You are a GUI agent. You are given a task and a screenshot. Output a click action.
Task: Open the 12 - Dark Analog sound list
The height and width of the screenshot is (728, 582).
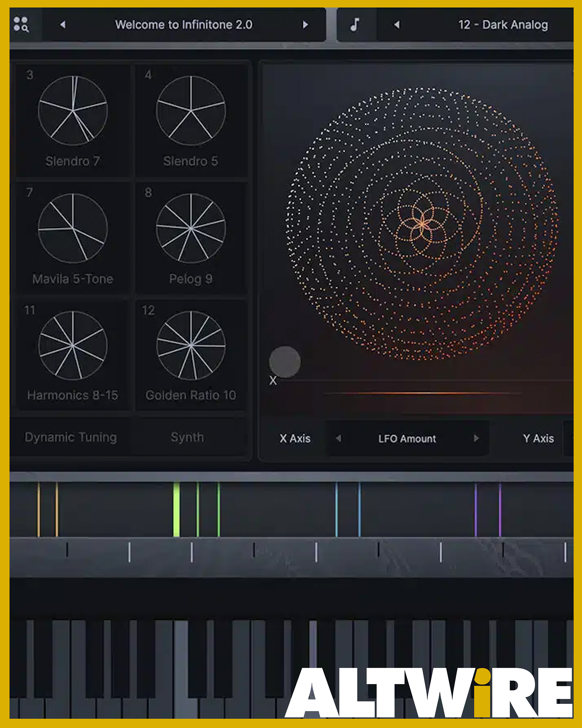(x=503, y=25)
